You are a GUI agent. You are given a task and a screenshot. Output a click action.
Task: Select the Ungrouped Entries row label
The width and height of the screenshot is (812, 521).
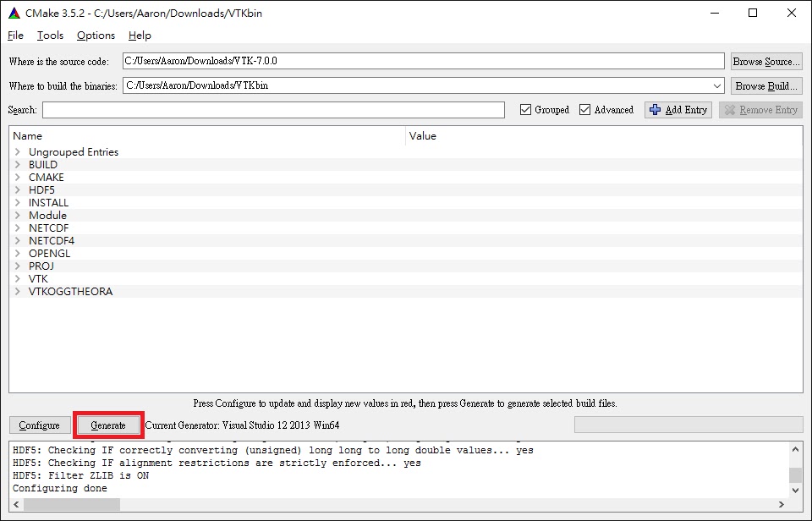[74, 151]
